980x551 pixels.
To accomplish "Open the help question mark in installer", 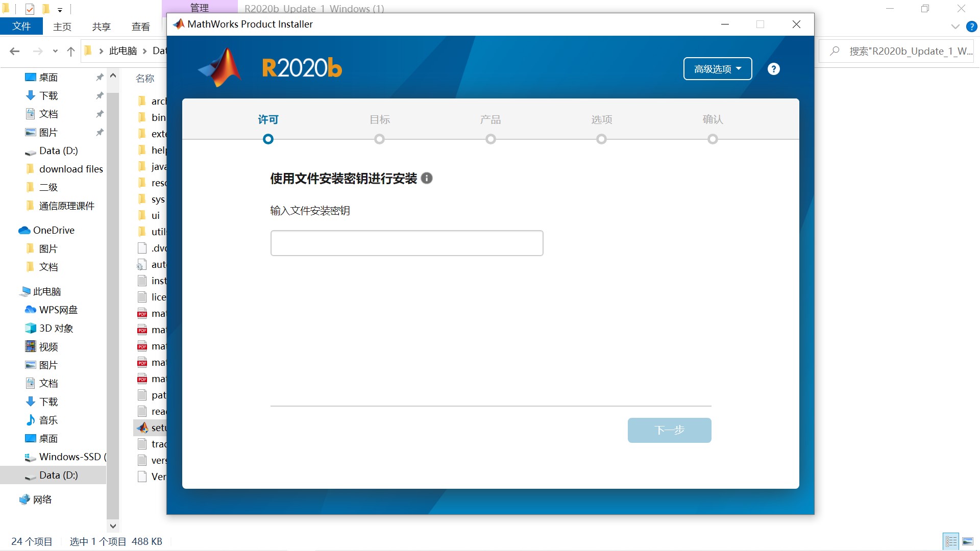I will 773,69.
